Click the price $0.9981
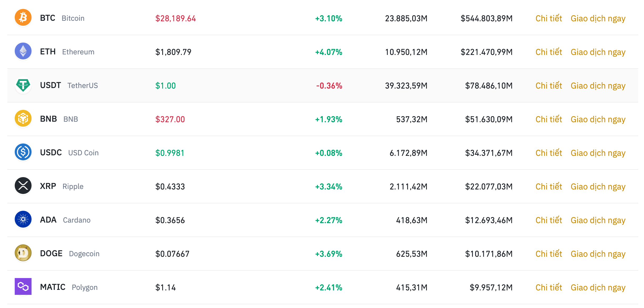Screen dimensions: 644x308 (170, 153)
